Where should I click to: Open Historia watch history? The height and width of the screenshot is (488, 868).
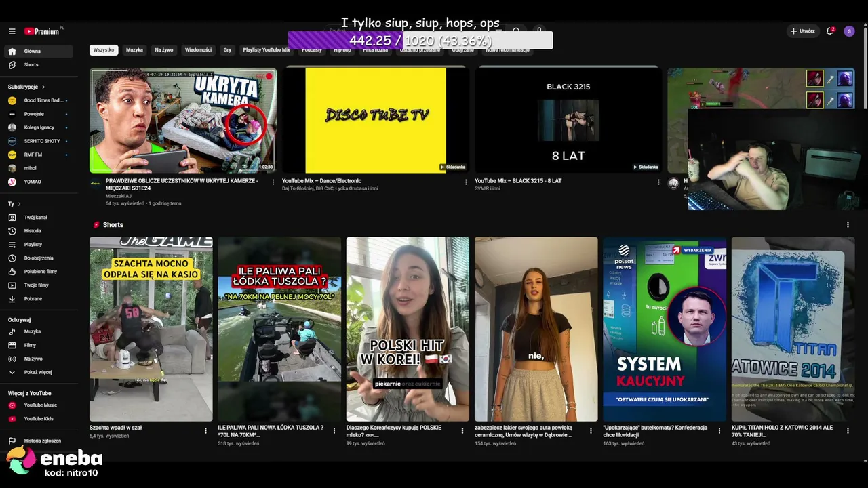39,231
